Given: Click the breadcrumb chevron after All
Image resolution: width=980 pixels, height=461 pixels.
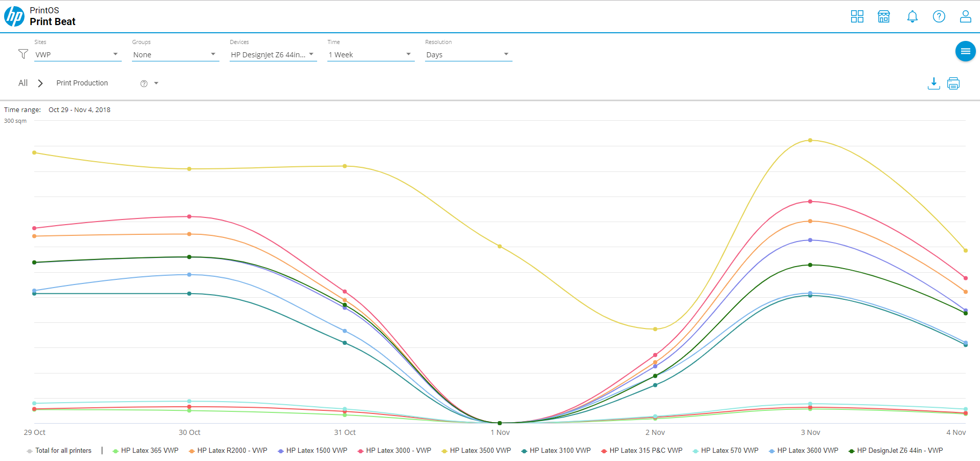Looking at the screenshot, I should tap(40, 83).
